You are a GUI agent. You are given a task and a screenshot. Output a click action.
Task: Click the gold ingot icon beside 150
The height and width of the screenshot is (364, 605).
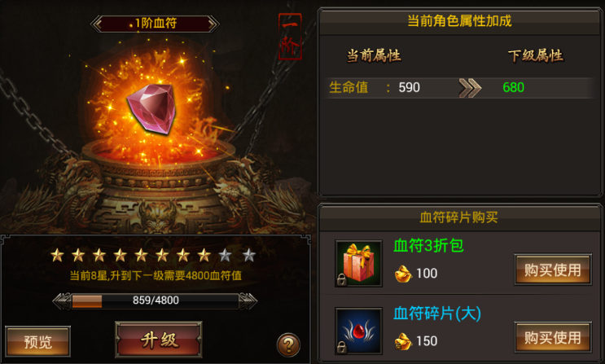(x=403, y=341)
